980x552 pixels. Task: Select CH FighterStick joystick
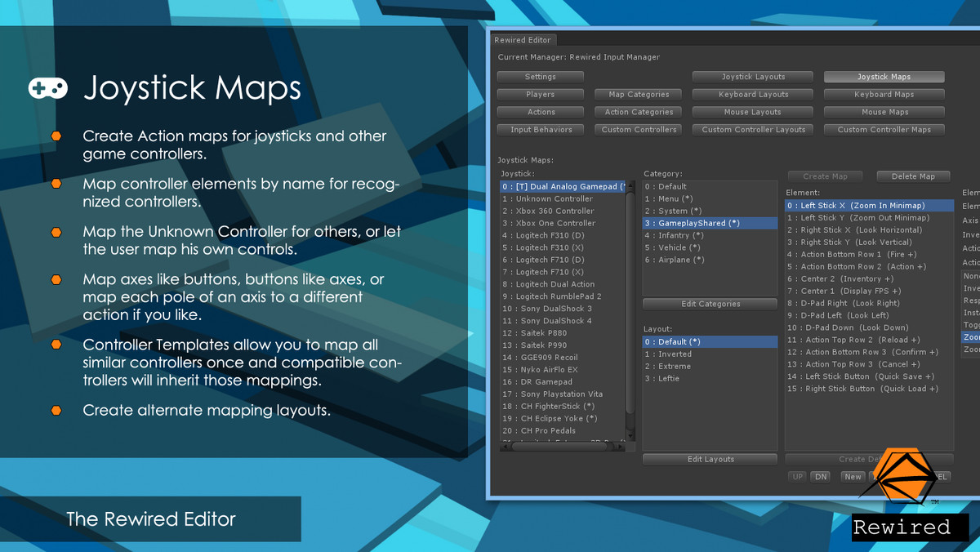point(563,407)
